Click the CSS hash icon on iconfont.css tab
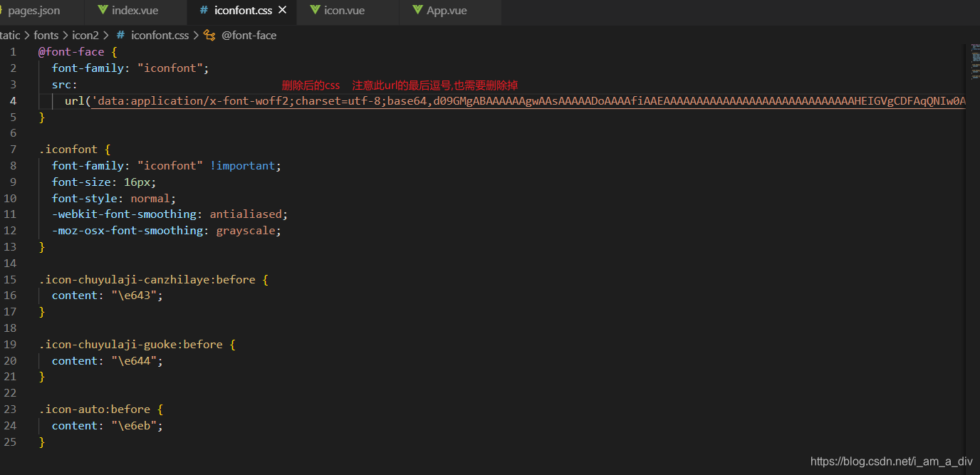The image size is (980, 475). coord(204,11)
